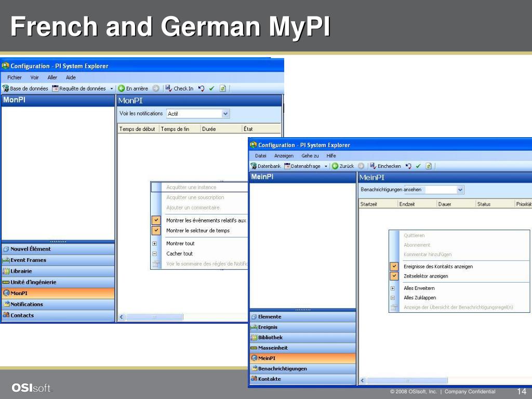Select MonPI in French navigation pane
This screenshot has width=532, height=399.
coord(58,293)
